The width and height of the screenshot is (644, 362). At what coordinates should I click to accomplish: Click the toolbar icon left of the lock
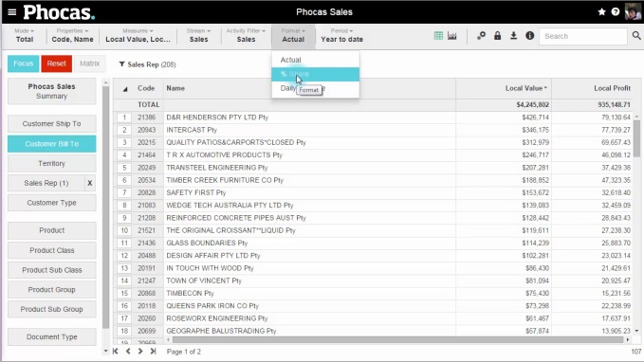tap(481, 36)
